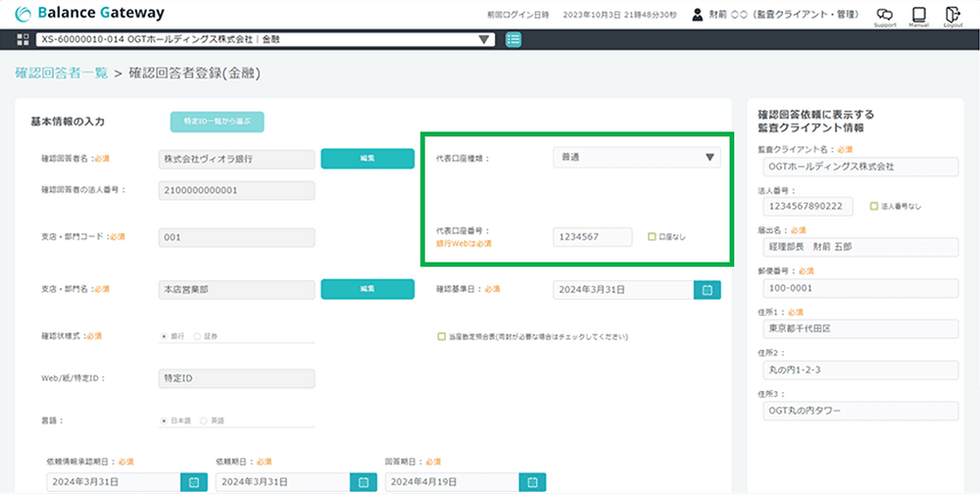
Task: Open calendar for 確認基準日 date
Action: coord(708,289)
